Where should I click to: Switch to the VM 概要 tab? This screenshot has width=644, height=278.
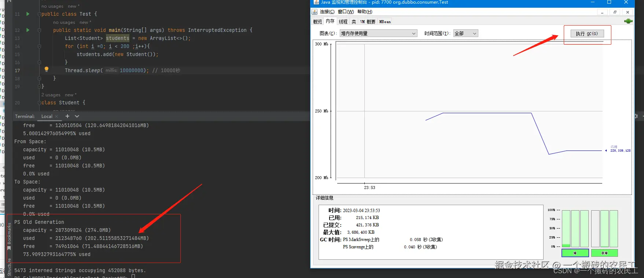coord(368,22)
